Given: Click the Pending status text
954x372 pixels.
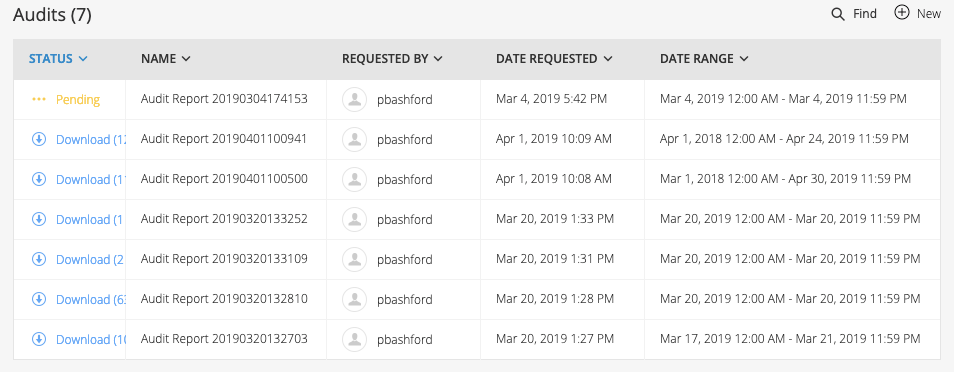Looking at the screenshot, I should [x=78, y=100].
